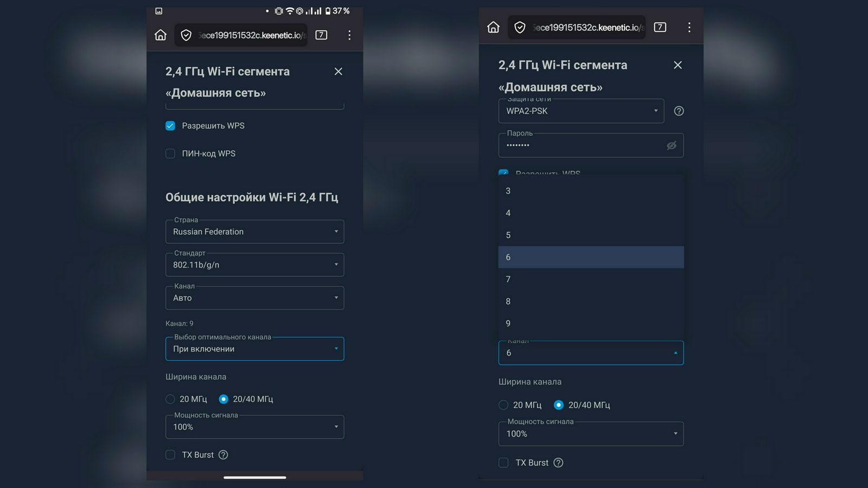Tap the shield icon in the right browser bar
Image resolution: width=868 pixels, height=488 pixels.
pos(520,28)
